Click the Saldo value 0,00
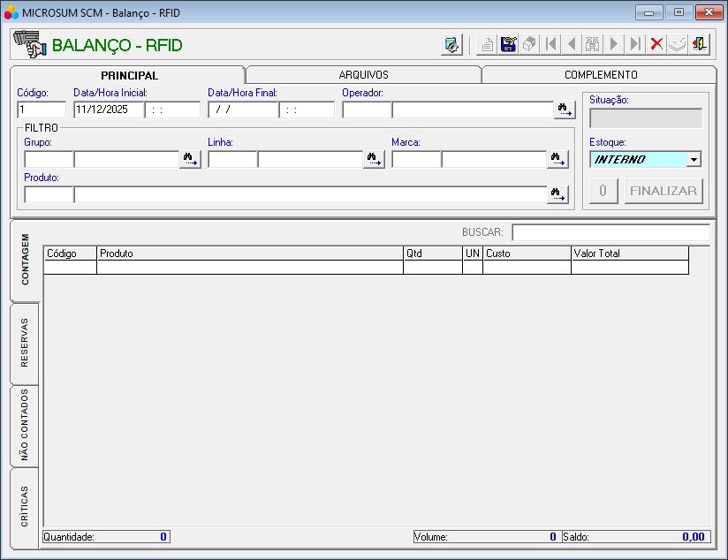Image resolution: width=728 pixels, height=560 pixels. pos(694,537)
